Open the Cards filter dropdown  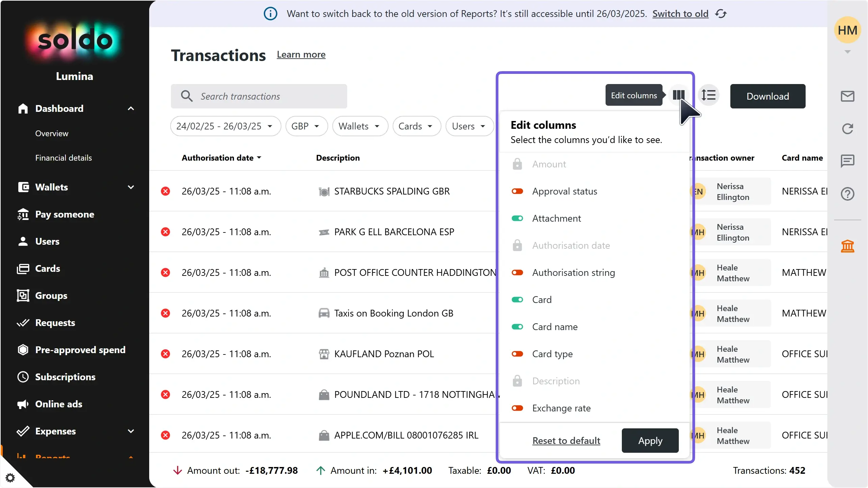[416, 126]
